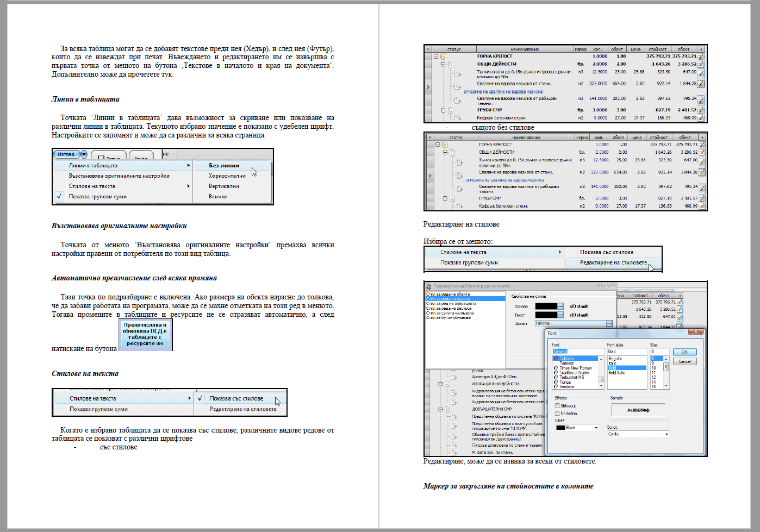The height and width of the screenshot is (532, 760).
Task: Click OK in the Font dialog
Action: coord(684,352)
